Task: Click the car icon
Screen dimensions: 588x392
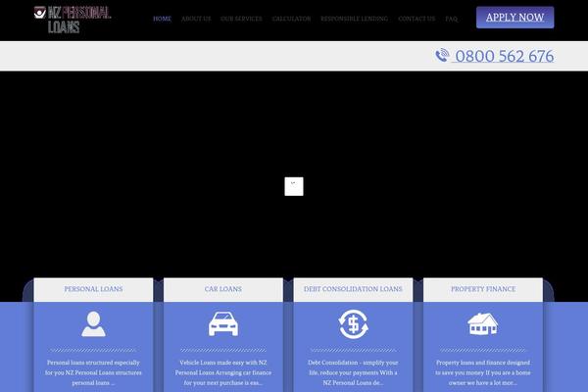Action: (223, 323)
